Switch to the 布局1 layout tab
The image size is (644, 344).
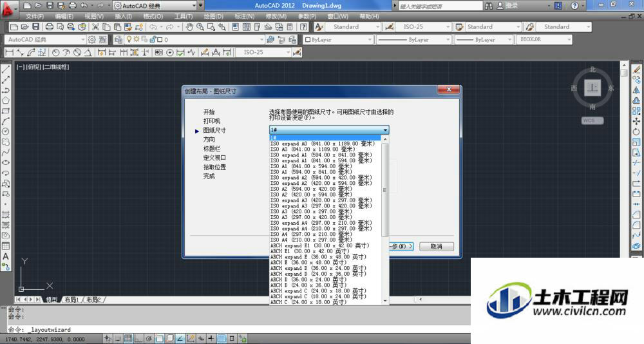[71, 300]
